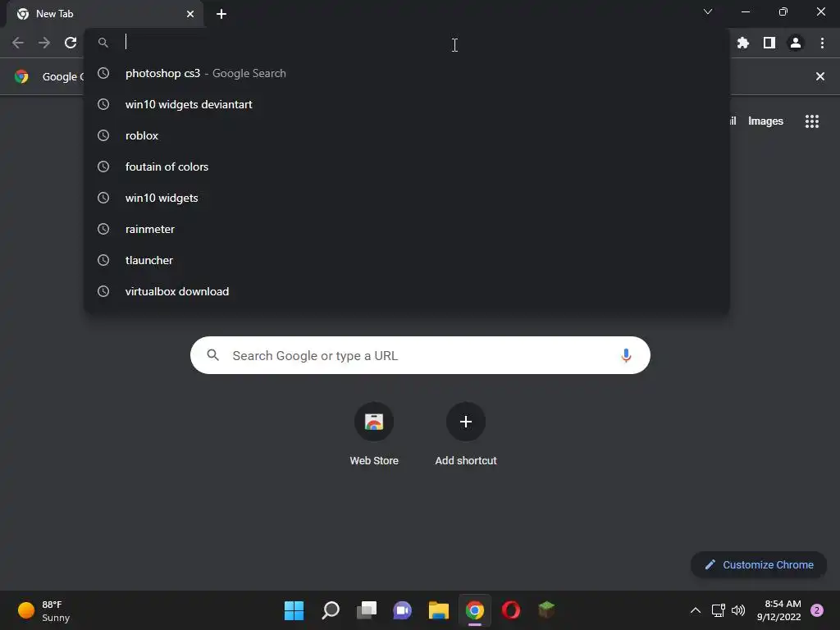
Task: Open Chrome's three-dot menu
Action: [x=822, y=43]
